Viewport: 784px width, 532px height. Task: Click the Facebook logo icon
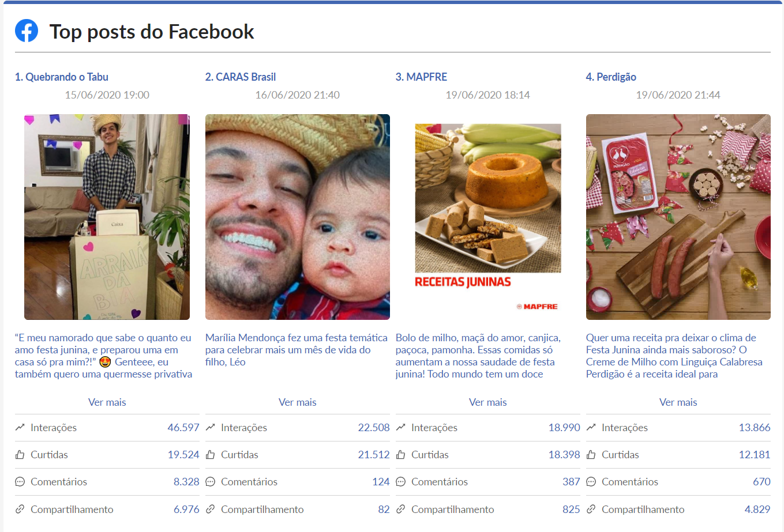coord(27,31)
